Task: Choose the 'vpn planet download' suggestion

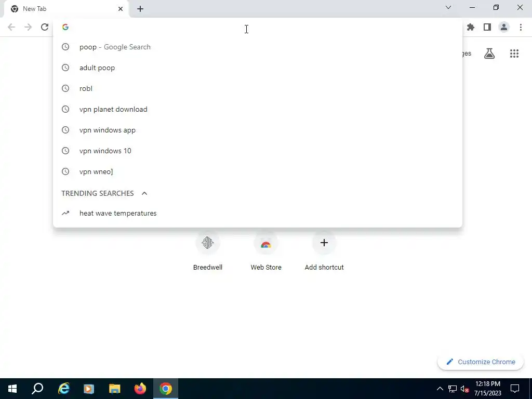Action: (x=258, y=109)
